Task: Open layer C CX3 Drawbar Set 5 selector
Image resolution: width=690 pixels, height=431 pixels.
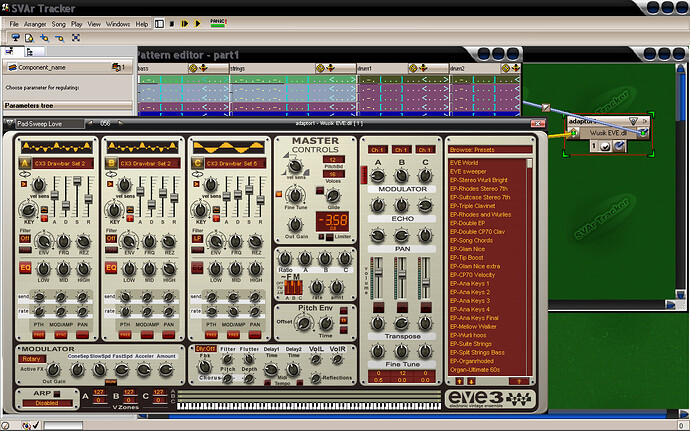Action: (235, 163)
